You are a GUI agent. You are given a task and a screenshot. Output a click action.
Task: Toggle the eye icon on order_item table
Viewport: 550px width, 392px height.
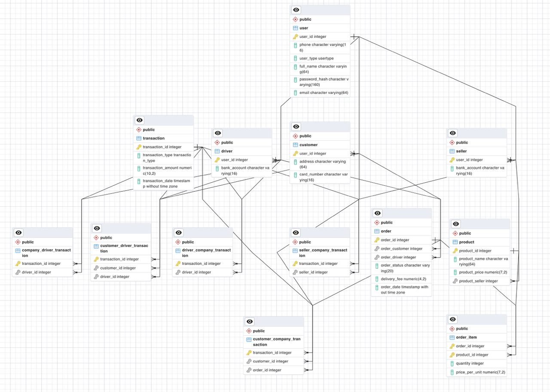click(x=452, y=319)
